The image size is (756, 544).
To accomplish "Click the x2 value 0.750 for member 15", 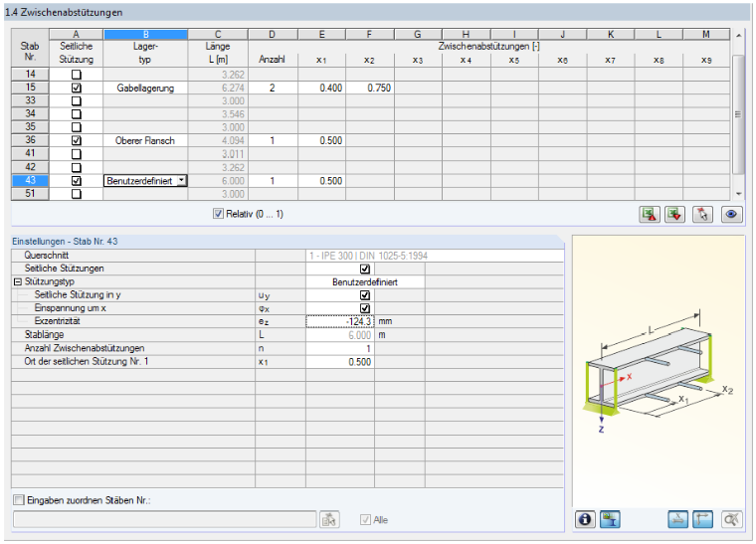I will [x=370, y=89].
